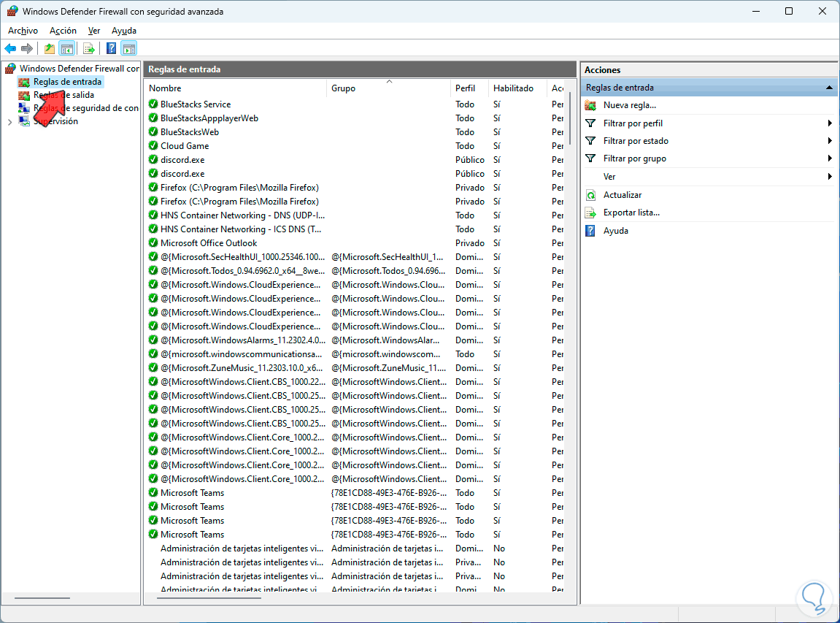Open the Ayuda menu in the menu bar
This screenshot has height=623, width=840.
[x=124, y=31]
